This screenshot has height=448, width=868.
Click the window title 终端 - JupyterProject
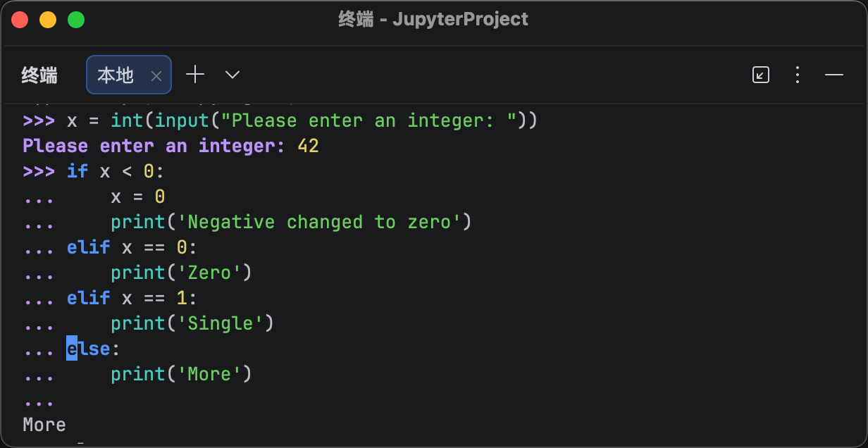(x=433, y=20)
